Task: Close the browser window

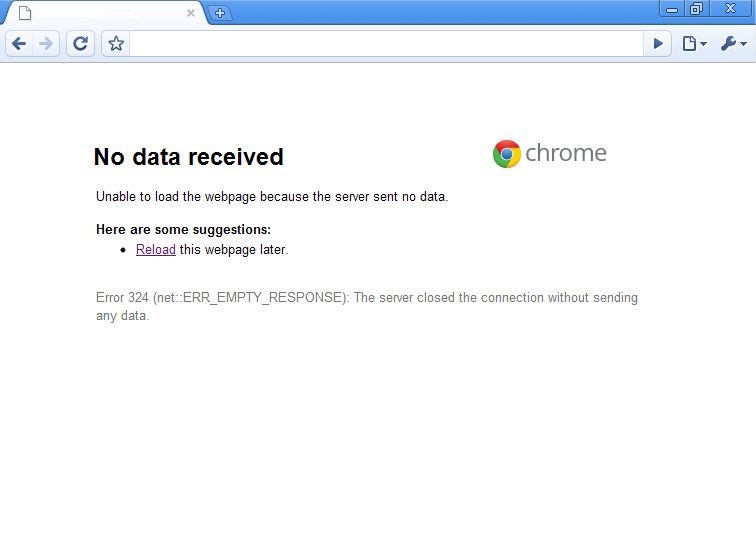Action: click(730, 9)
